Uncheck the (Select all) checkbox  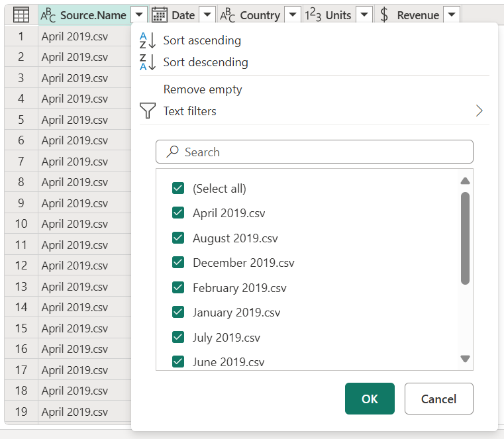[177, 188]
